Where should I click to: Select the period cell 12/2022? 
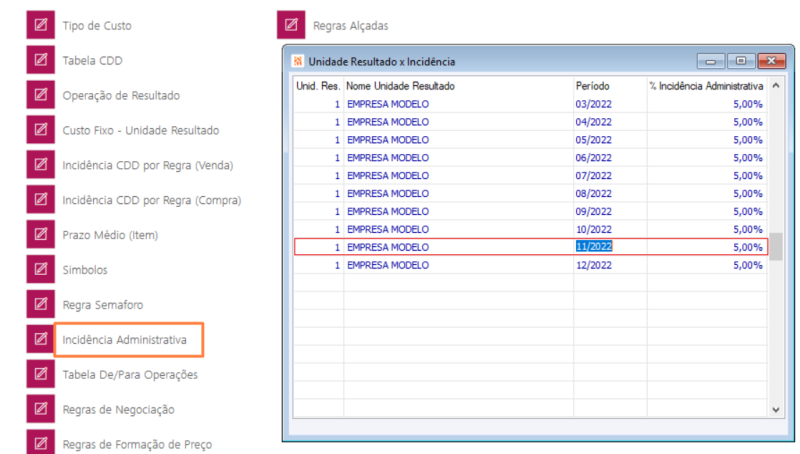coord(593,265)
